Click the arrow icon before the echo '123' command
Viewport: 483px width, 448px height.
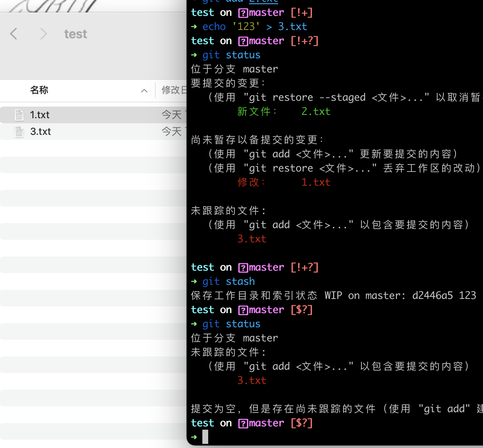[194, 26]
